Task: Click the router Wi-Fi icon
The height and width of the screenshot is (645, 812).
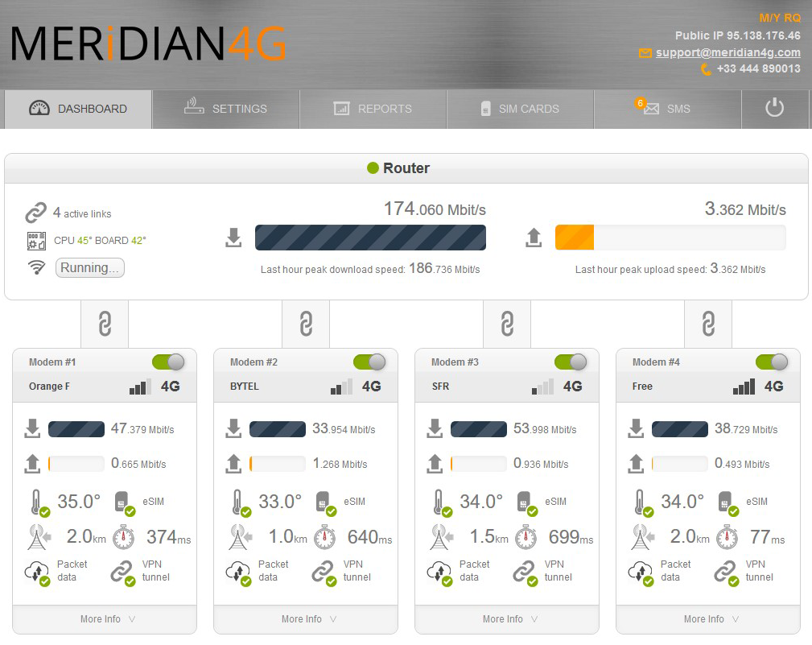Action: [36, 267]
